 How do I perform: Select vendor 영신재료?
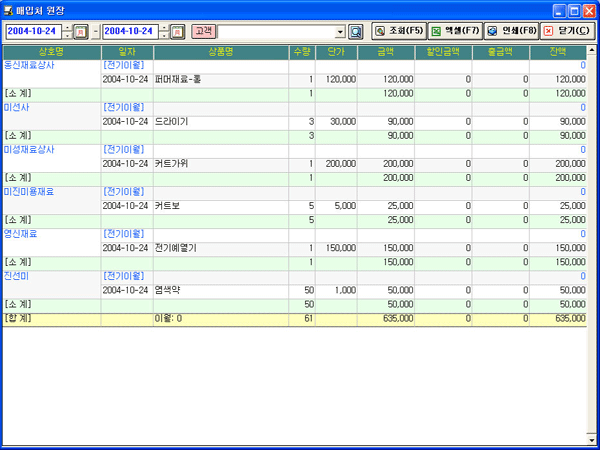coord(21,234)
